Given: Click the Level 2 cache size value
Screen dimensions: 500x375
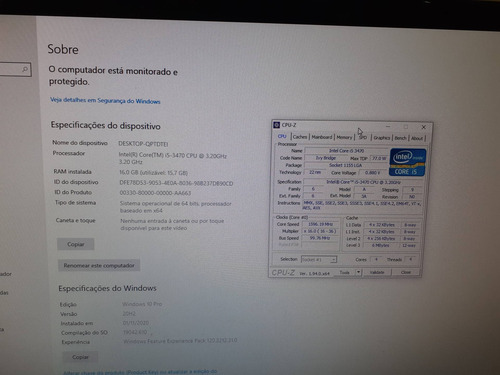Looking at the screenshot, I should coord(381,239).
